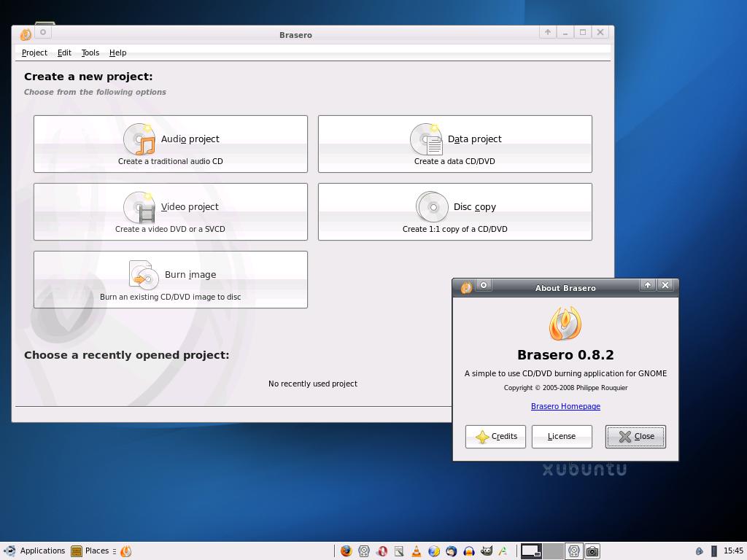Toggle sticky button on main Brasero title bar
The height and width of the screenshot is (560, 747).
tap(43, 32)
